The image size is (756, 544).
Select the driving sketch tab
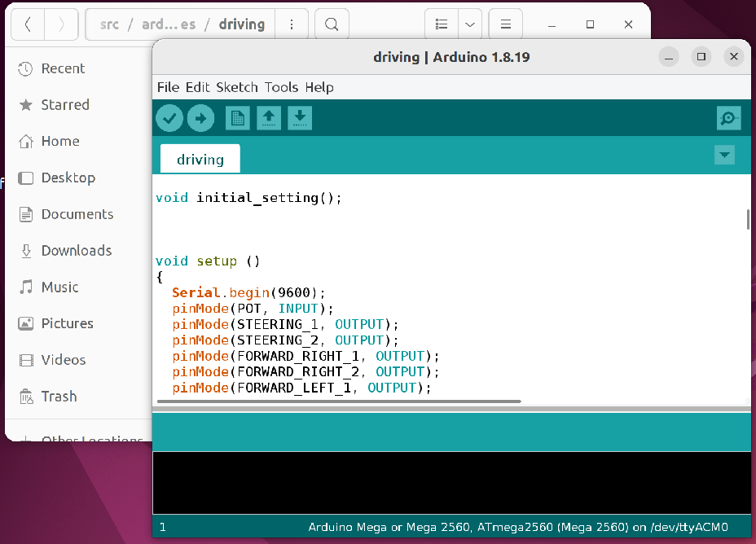200,159
